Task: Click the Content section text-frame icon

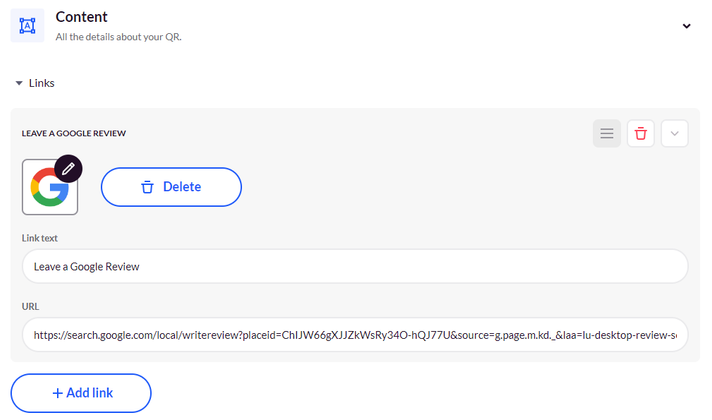Action: [27, 25]
